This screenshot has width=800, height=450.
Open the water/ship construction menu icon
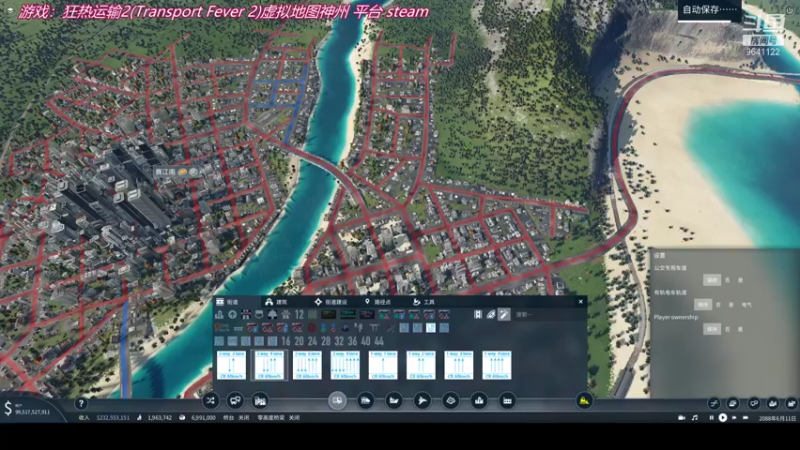point(394,401)
